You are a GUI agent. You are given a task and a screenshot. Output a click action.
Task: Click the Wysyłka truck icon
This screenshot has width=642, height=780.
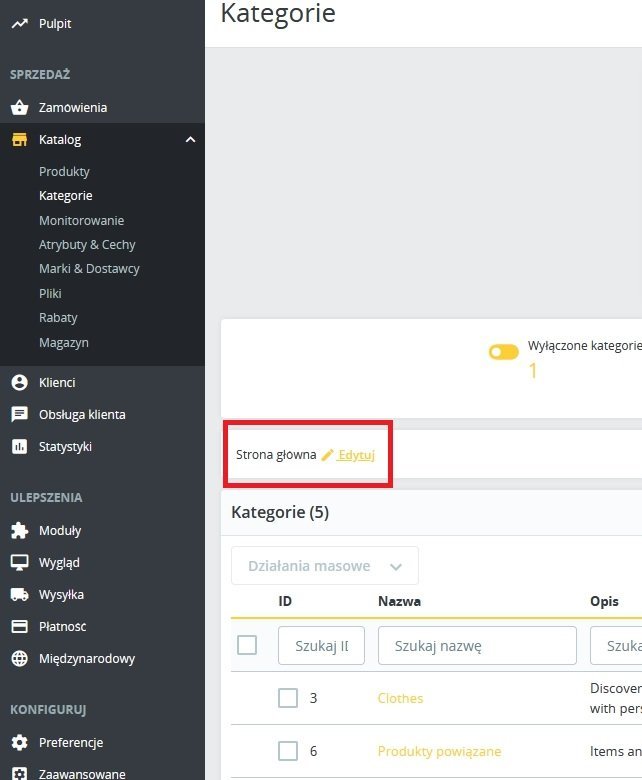19,594
